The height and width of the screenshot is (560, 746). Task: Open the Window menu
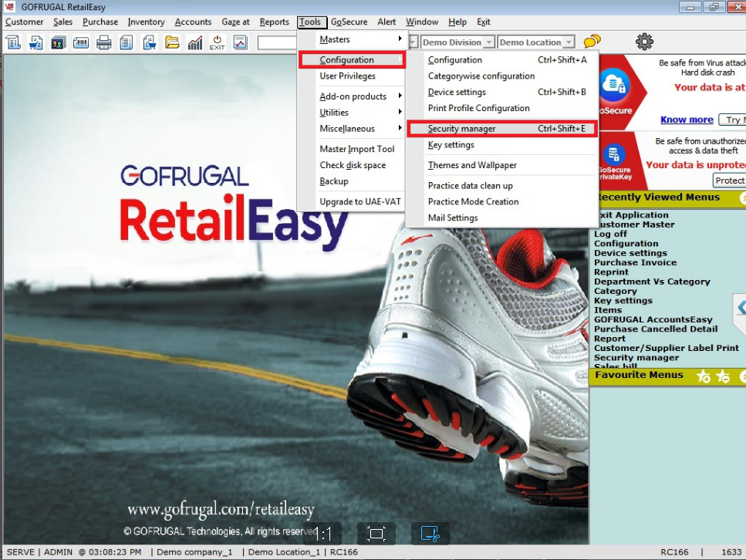[422, 22]
